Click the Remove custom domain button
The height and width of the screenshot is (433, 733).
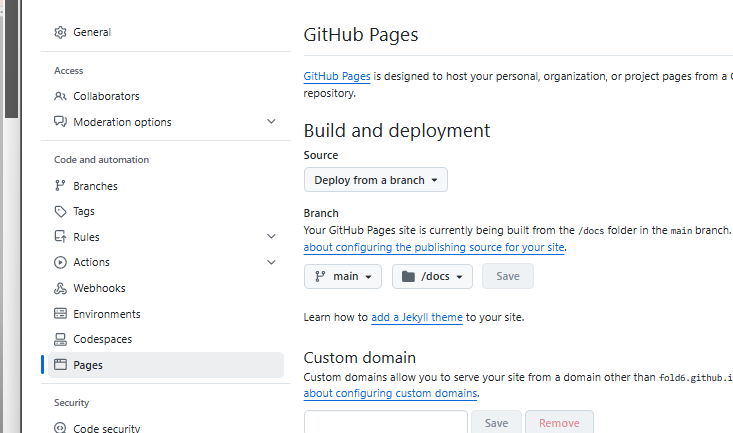559,422
